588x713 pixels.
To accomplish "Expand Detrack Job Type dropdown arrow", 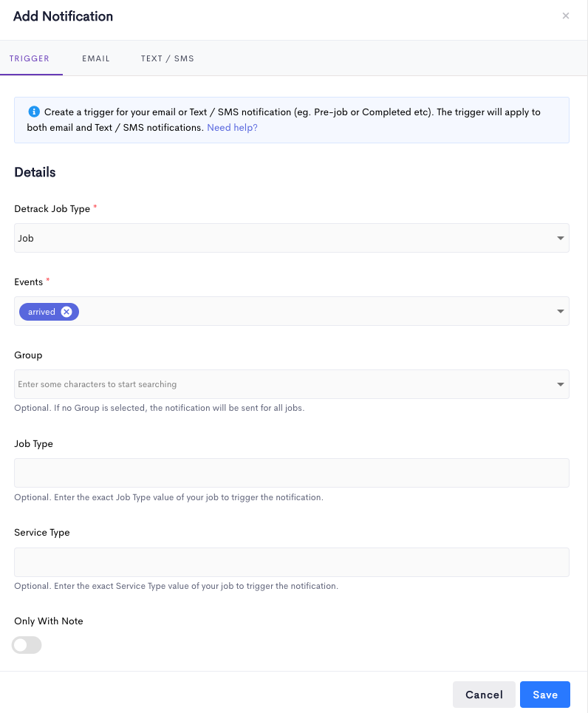I will pyautogui.click(x=561, y=239).
